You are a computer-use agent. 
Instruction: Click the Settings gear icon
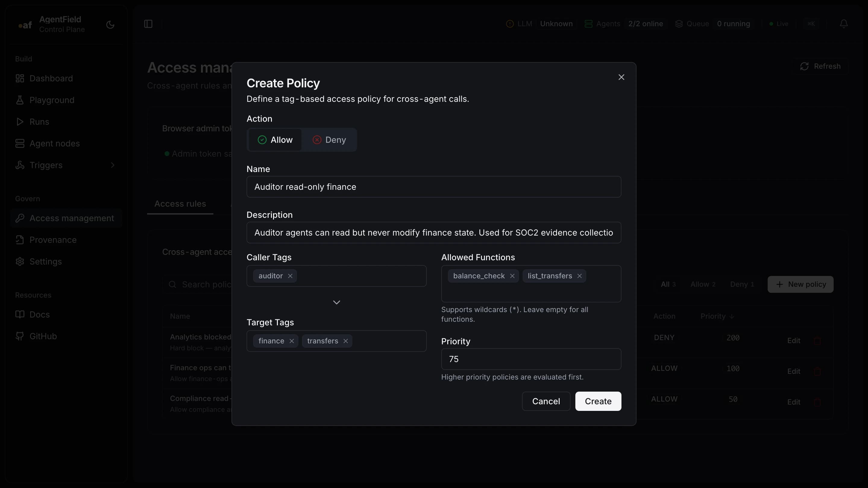pyautogui.click(x=20, y=262)
